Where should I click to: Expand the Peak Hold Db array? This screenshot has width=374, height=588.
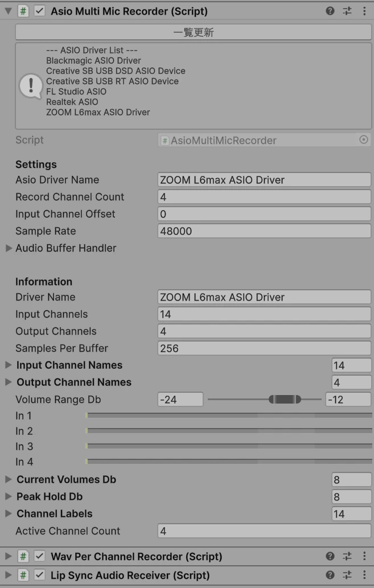pyautogui.click(x=9, y=496)
